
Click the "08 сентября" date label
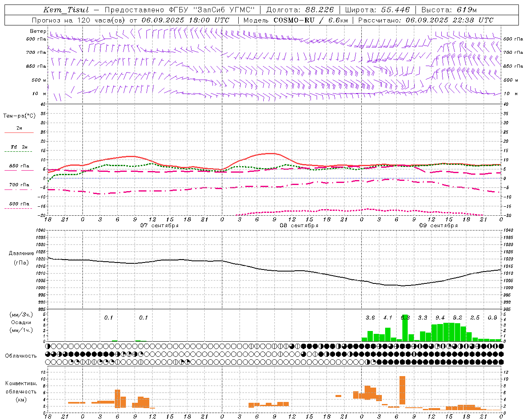click(299, 225)
